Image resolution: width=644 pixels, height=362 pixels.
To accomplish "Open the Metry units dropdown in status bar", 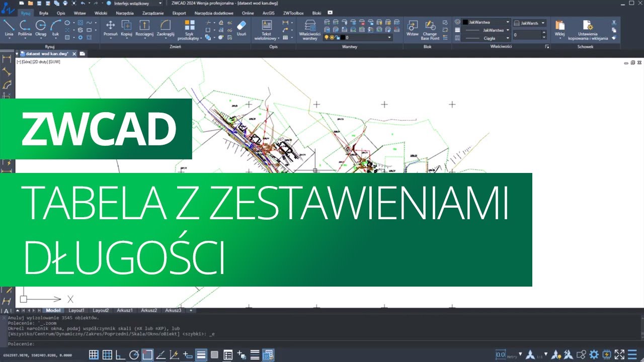I will pyautogui.click(x=521, y=354).
